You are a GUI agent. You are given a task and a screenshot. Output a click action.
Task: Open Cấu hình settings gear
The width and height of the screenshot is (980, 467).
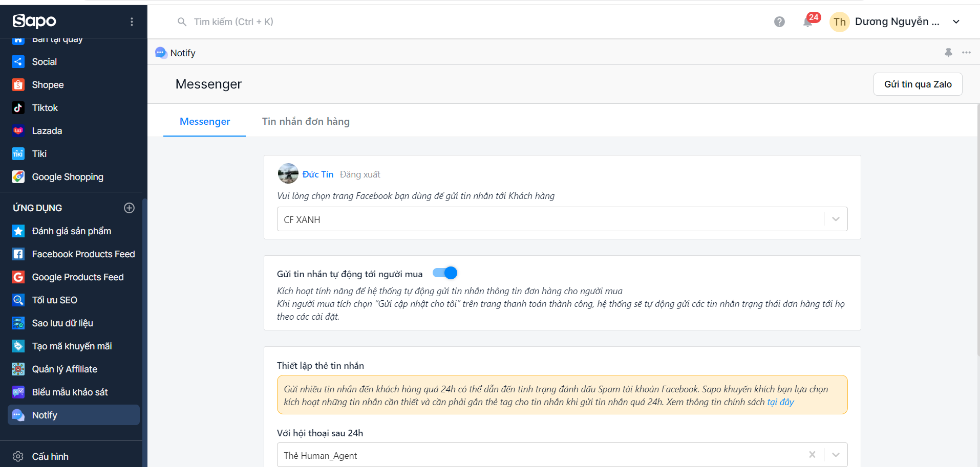(18, 456)
